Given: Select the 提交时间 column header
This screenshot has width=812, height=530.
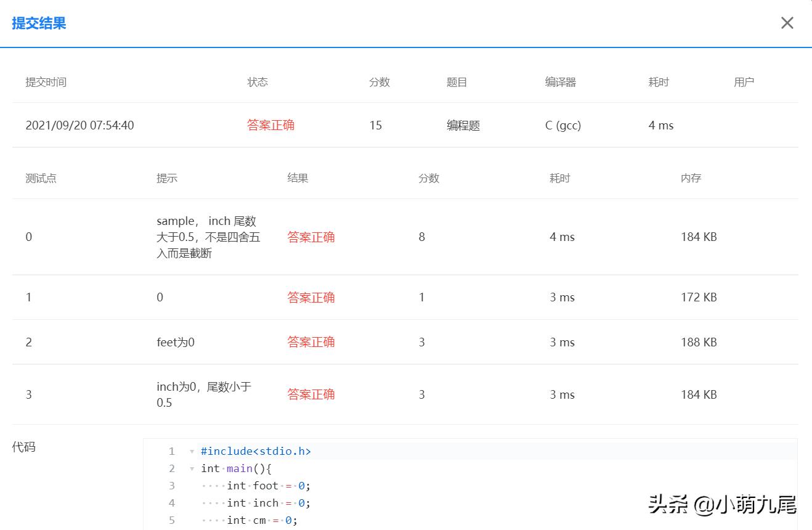Looking at the screenshot, I should [46, 82].
